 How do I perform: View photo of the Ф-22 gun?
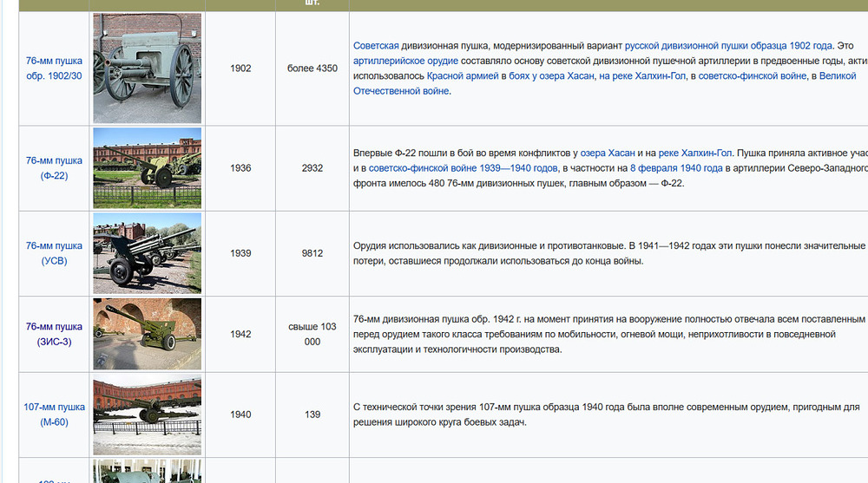(x=148, y=168)
